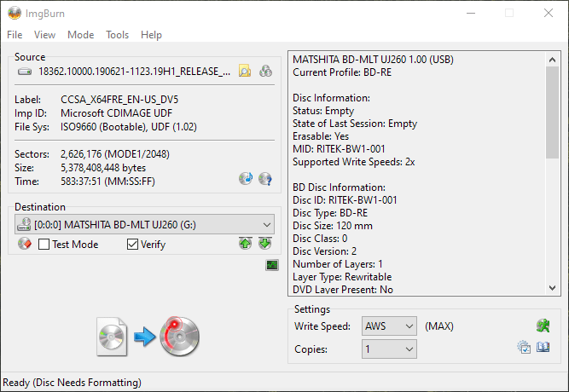
Task: Open the Copies dropdown
Action: pos(389,349)
